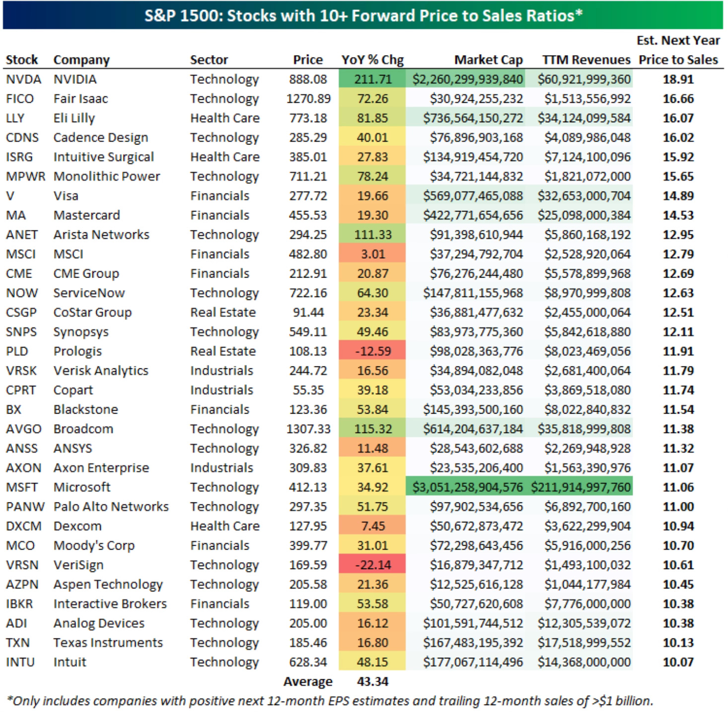
Task: Select Blackstone's 'Financials' sector cell
Action: (220, 409)
